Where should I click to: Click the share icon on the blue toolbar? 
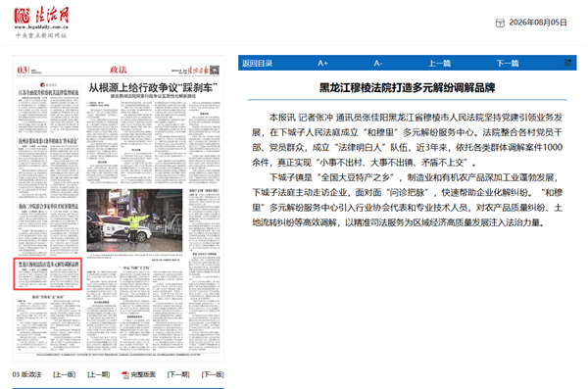567,63
